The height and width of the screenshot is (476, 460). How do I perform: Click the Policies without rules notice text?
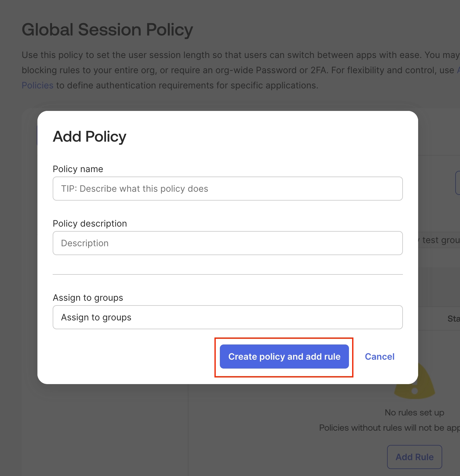(389, 428)
